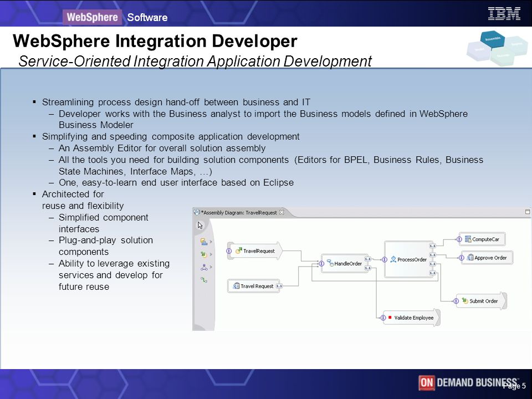Select the TravelRequest export interface circle
Image resolution: width=532 pixels, height=399 pixels.
(229, 251)
